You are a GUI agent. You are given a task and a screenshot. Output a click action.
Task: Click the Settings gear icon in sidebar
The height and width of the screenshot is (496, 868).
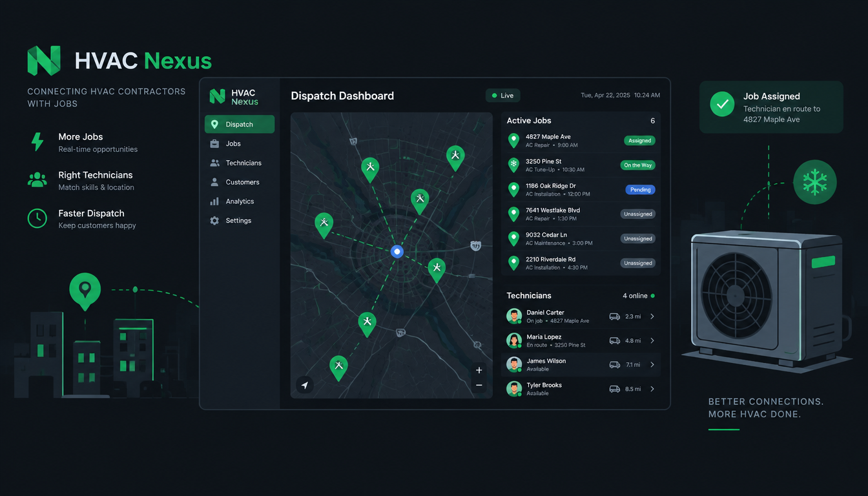pos(214,220)
